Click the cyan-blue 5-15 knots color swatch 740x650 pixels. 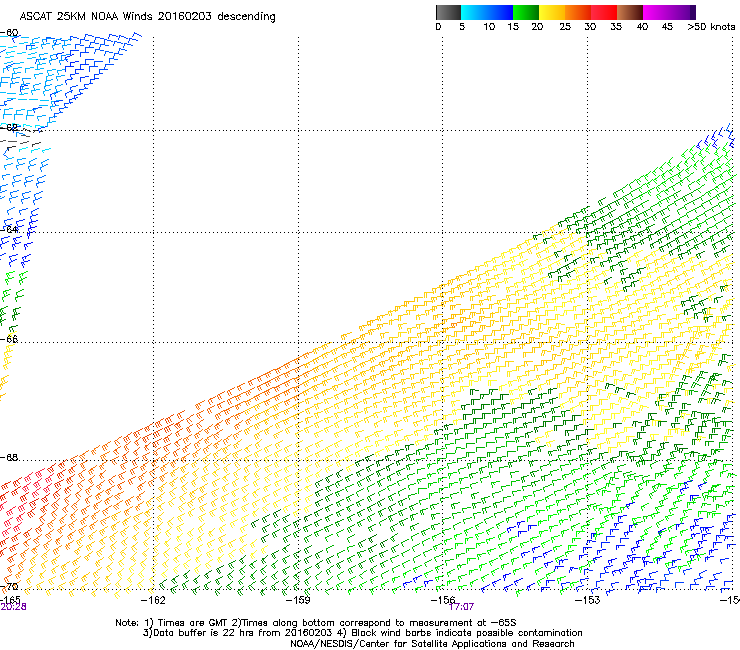click(x=487, y=12)
